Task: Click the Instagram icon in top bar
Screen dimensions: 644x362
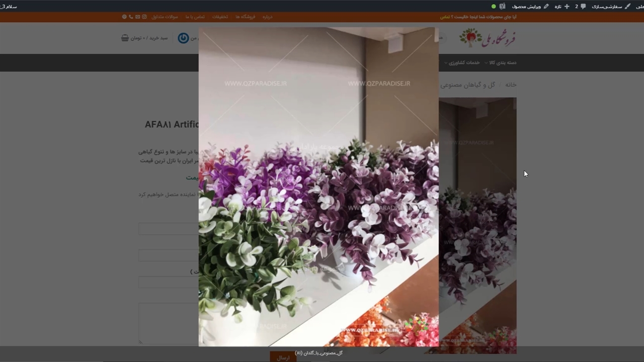Action: [144, 17]
